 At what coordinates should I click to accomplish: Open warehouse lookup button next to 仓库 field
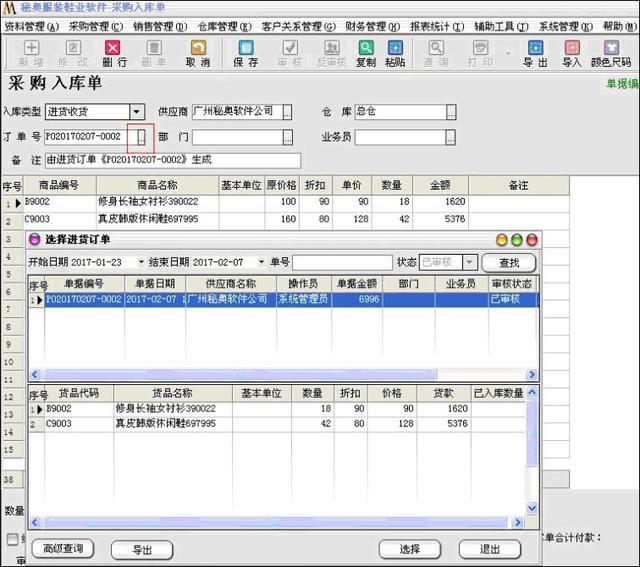(x=451, y=112)
